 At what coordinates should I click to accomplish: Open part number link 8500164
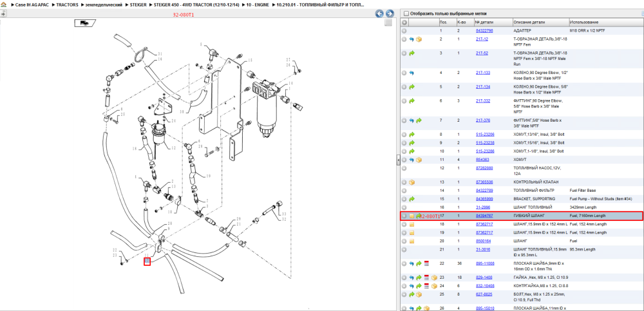point(483,241)
